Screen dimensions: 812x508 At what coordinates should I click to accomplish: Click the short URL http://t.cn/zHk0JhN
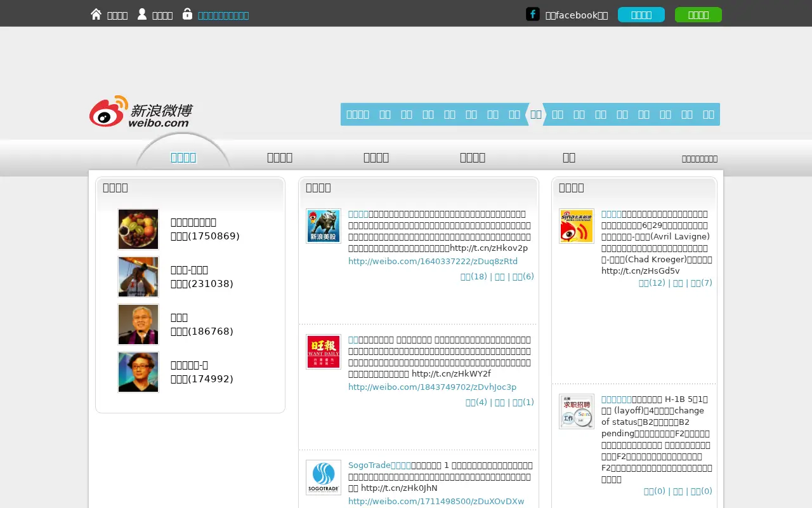coord(399,488)
